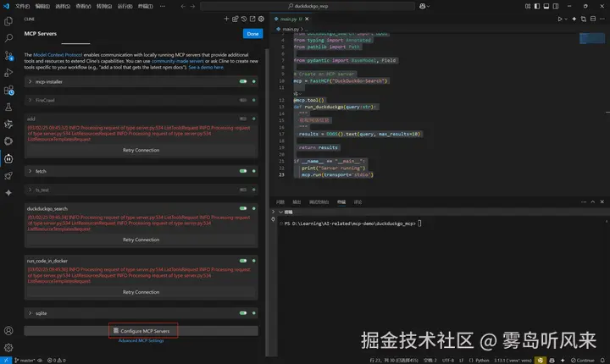
Task: Open the Explorer view in activity bar
Action: [x=8, y=21]
